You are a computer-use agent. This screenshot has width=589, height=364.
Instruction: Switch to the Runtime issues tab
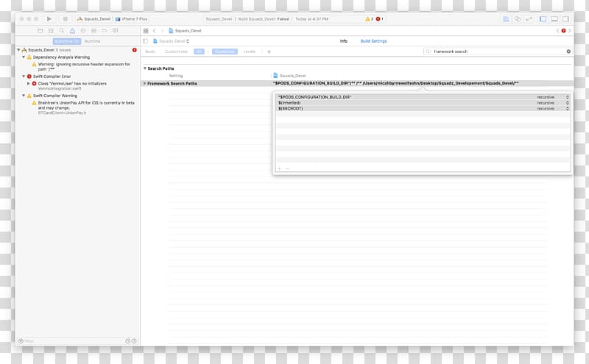coord(93,41)
